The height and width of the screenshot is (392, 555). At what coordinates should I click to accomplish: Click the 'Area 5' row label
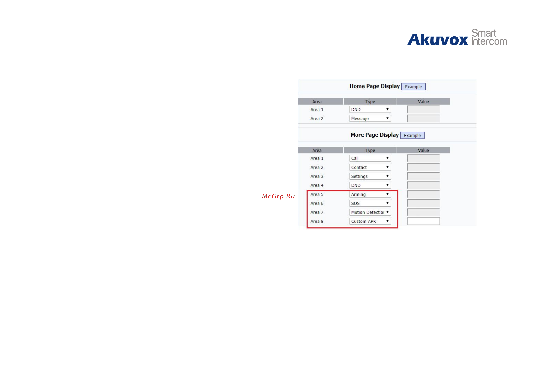317,194
